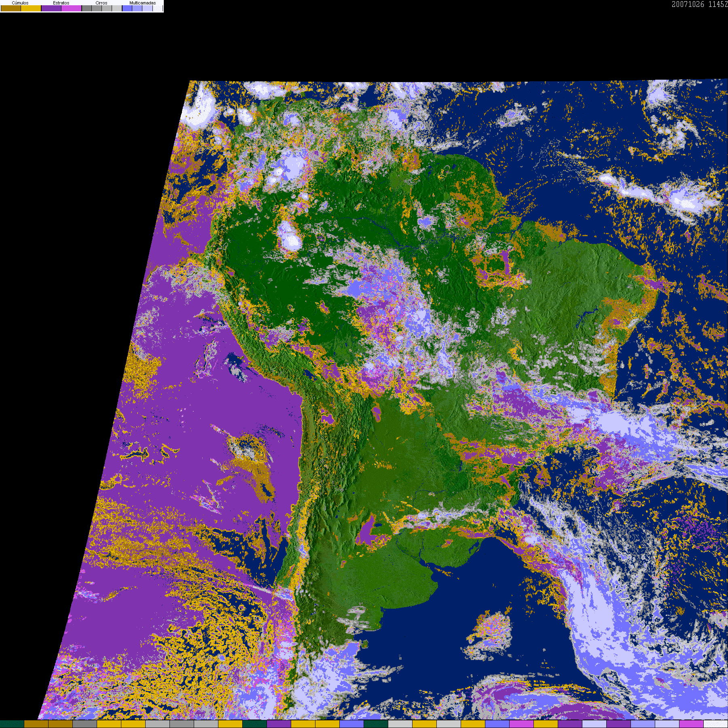This screenshot has width=728, height=728.
Task: Select the white dotted cell in bottom color strip
Action: (x=716, y=724)
